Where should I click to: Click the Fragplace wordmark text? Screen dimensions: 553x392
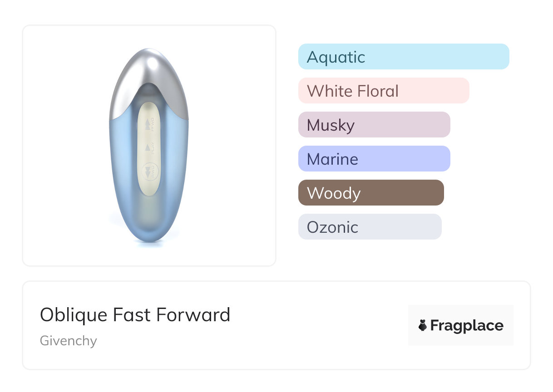pos(467,325)
